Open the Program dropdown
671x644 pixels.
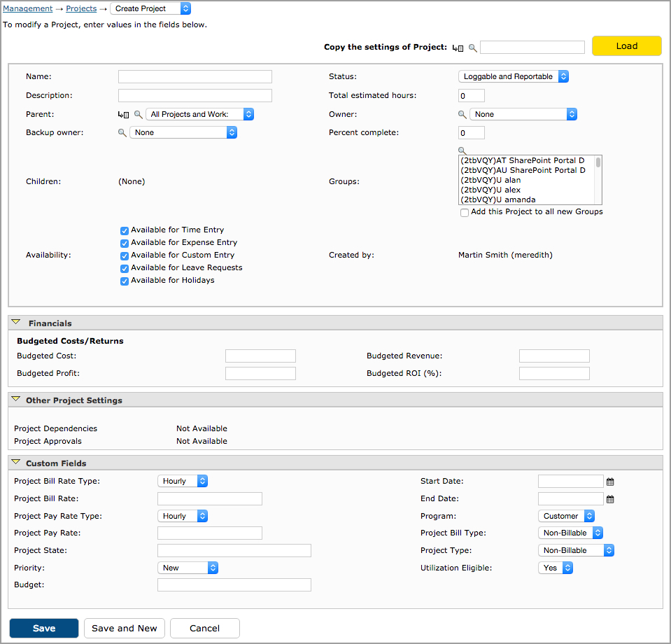coord(567,516)
